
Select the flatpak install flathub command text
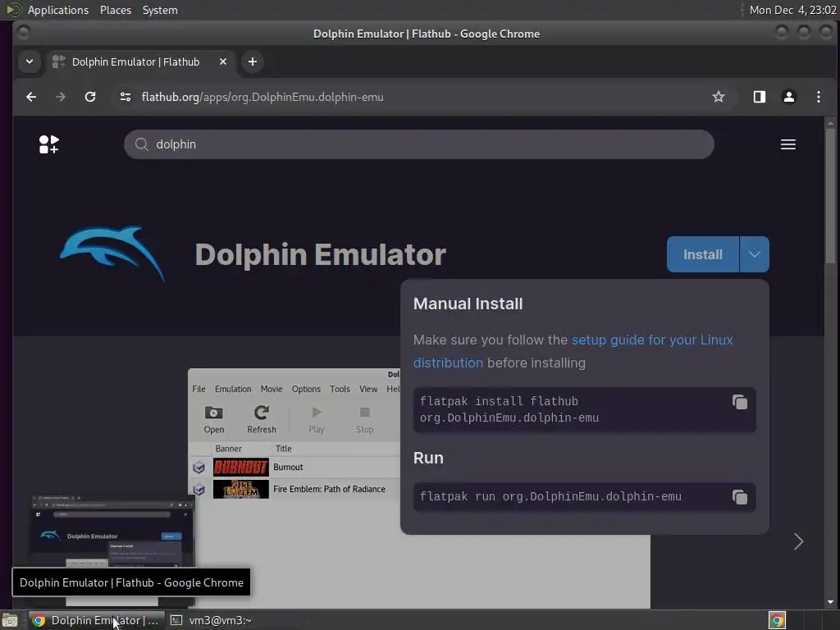coord(509,409)
